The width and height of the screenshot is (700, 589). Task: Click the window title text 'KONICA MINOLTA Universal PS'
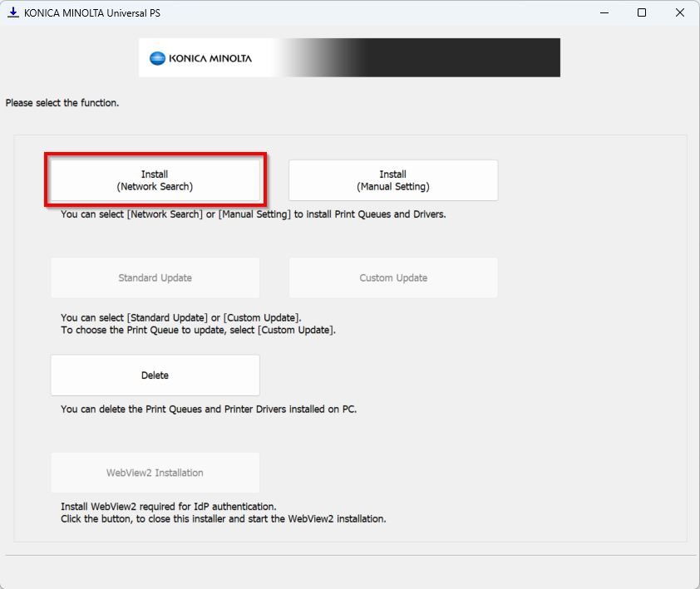(91, 12)
